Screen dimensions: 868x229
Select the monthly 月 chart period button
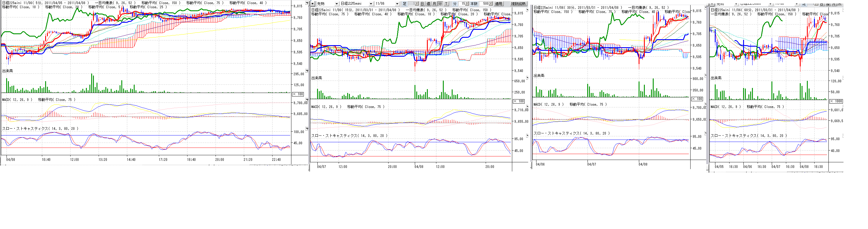click(434, 4)
